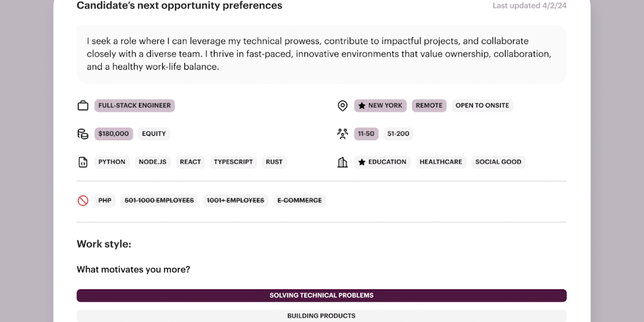
Task: Click the building industry icon
Action: pyautogui.click(x=343, y=162)
